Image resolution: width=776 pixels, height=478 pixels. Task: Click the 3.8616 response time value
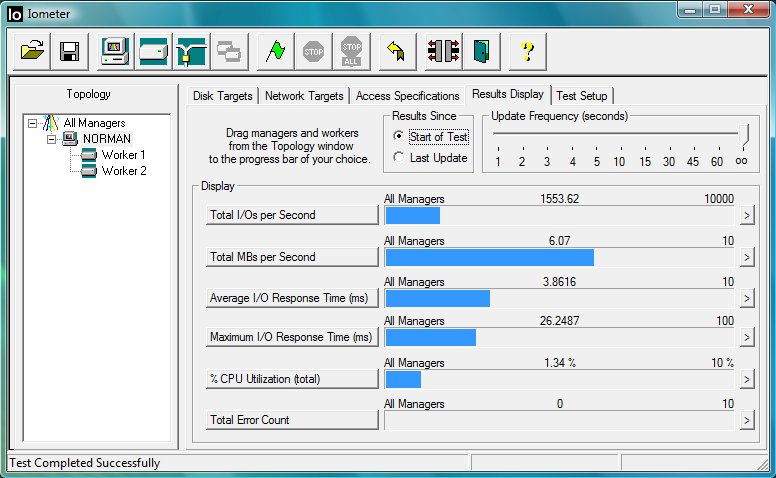coord(559,282)
